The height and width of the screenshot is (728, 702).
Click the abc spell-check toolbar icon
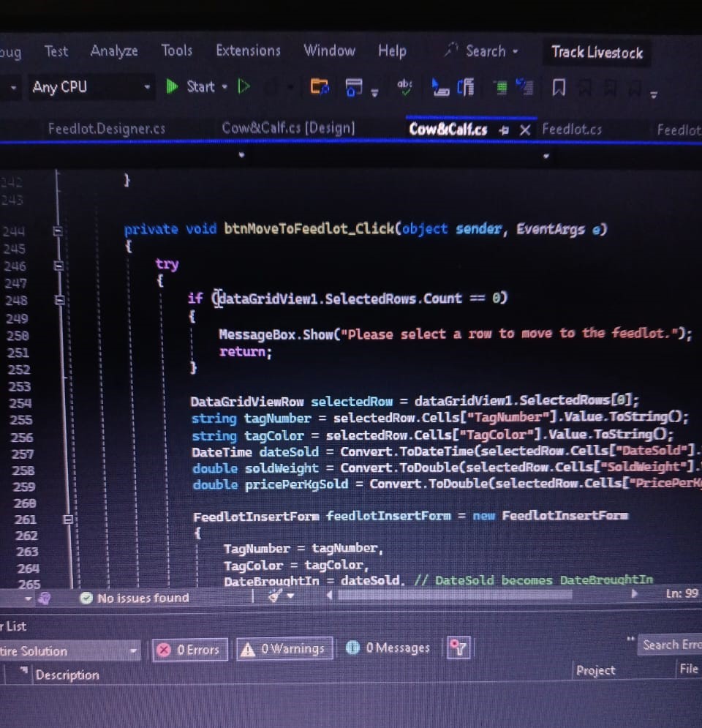404,86
